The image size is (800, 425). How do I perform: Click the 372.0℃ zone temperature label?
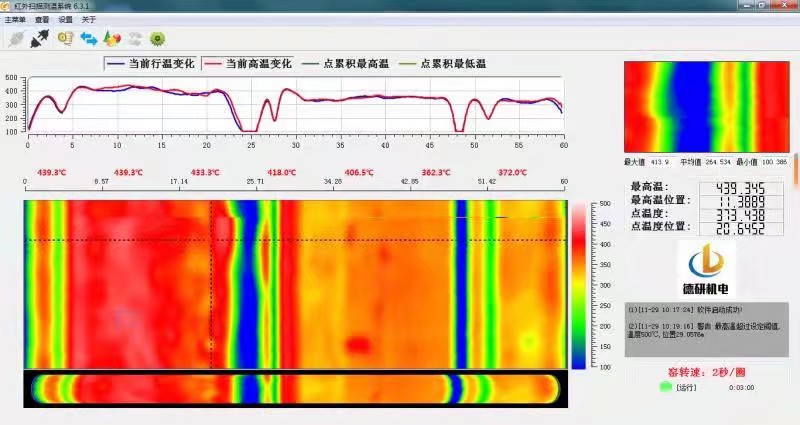pos(512,172)
